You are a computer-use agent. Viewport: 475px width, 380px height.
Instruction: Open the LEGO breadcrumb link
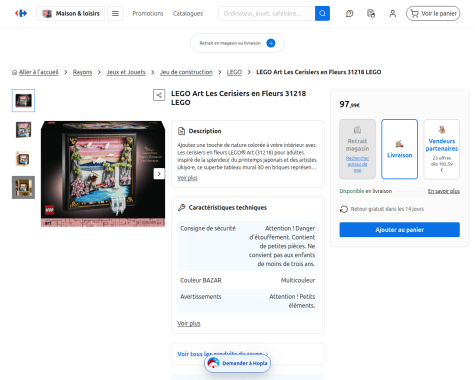[x=234, y=72]
